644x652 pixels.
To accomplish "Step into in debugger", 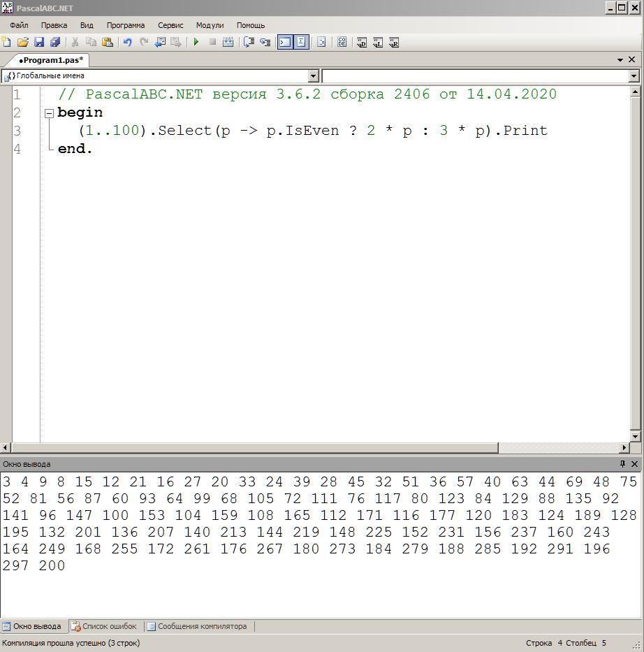I will (265, 42).
